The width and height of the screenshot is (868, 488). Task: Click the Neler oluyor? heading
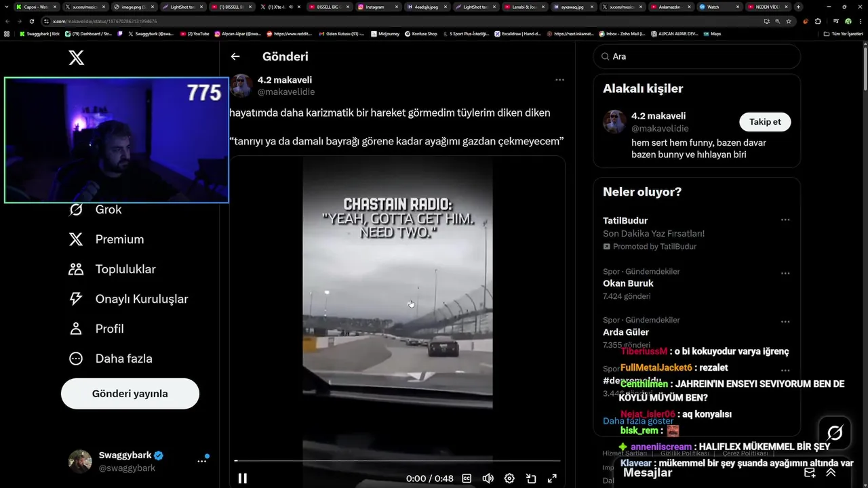642,192
